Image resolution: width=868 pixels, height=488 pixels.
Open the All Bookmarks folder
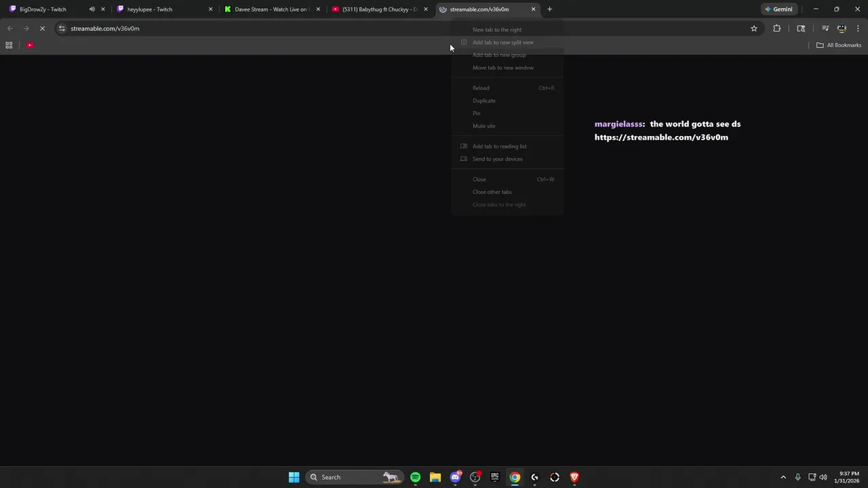click(x=838, y=45)
